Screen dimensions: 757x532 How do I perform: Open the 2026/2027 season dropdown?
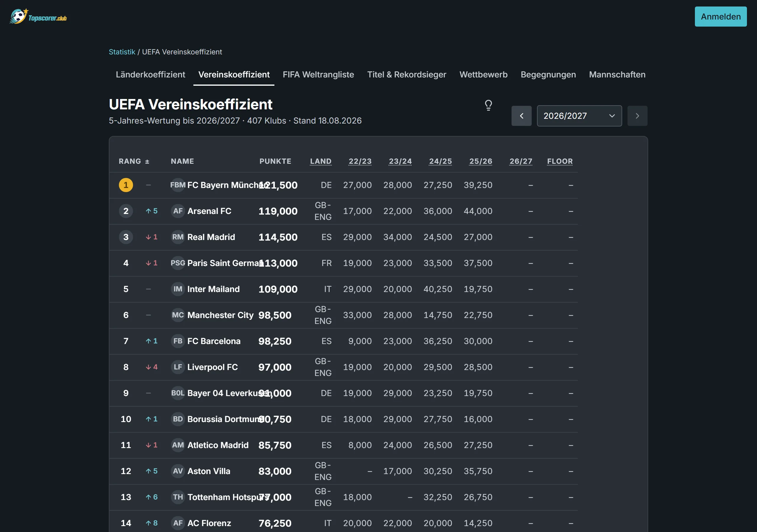pyautogui.click(x=579, y=116)
